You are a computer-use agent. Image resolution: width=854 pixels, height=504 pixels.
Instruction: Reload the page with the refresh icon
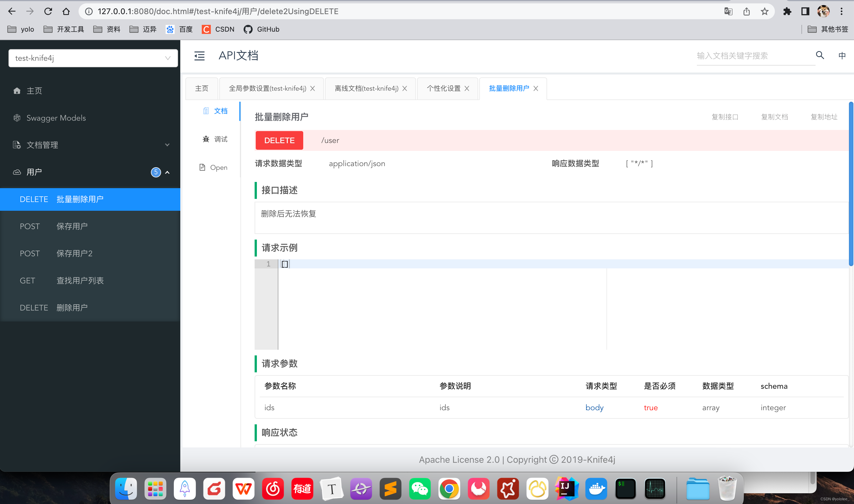48,11
